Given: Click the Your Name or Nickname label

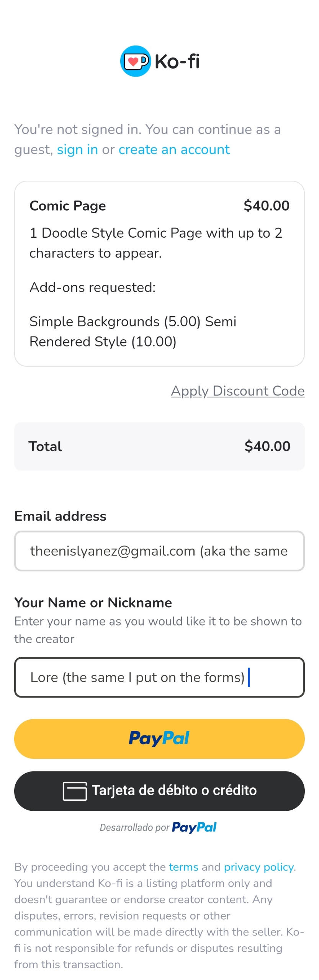Looking at the screenshot, I should 93,603.
